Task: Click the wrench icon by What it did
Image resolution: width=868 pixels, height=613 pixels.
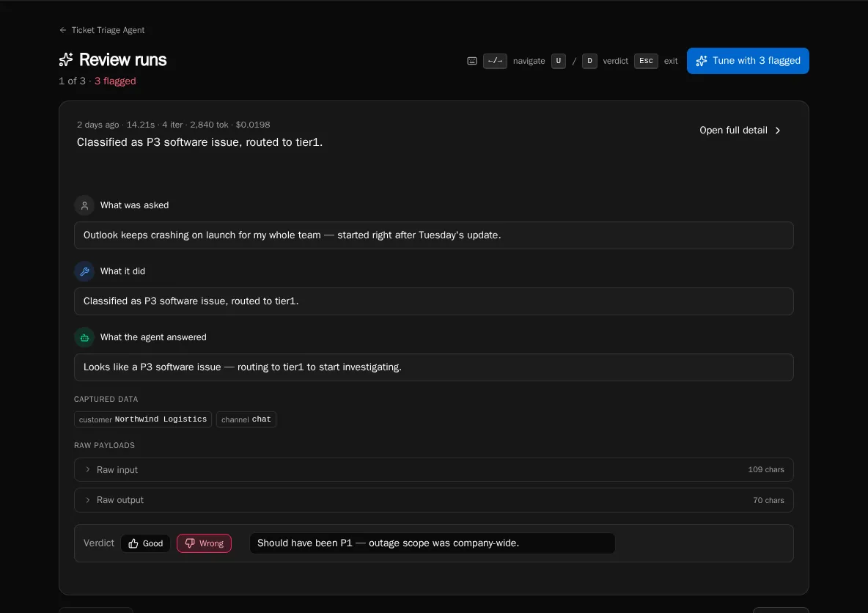Action: [84, 271]
